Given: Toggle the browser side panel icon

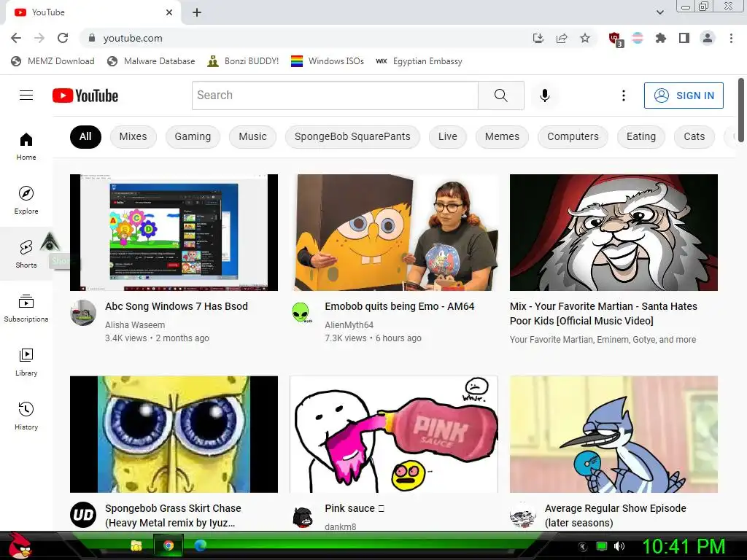Looking at the screenshot, I should click(684, 38).
